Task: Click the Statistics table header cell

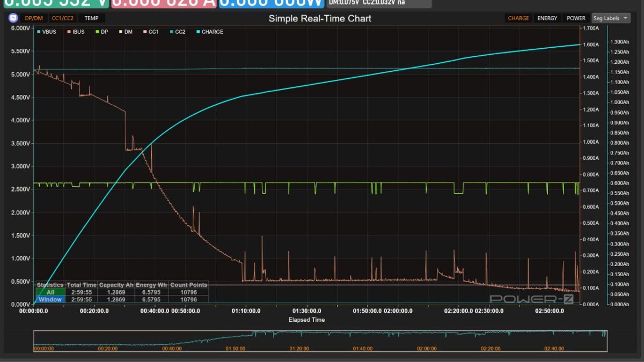Action: [x=50, y=285]
